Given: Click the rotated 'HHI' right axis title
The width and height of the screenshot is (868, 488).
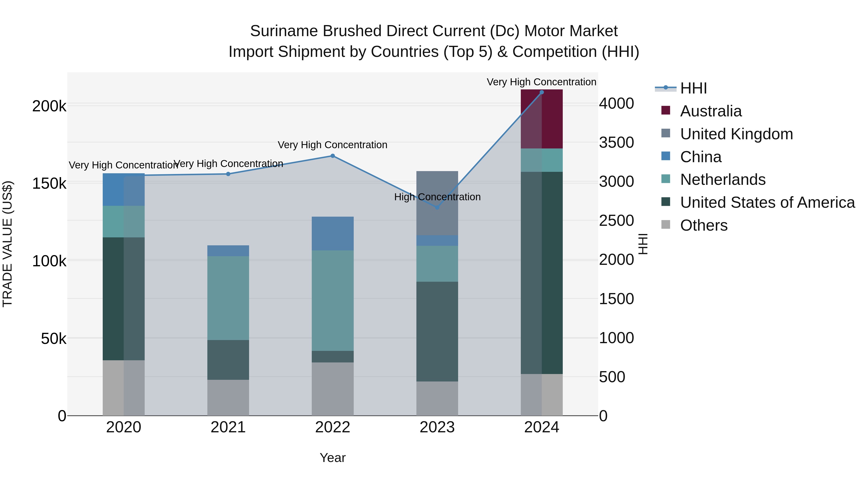Looking at the screenshot, I should pos(643,244).
